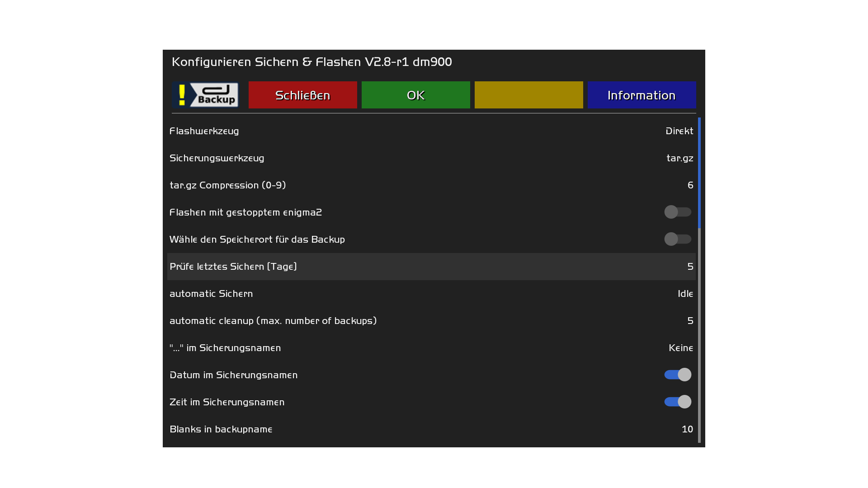Change Sicherungswerkzeug value tar.gz
Screen dimensions: 868x488
point(679,158)
